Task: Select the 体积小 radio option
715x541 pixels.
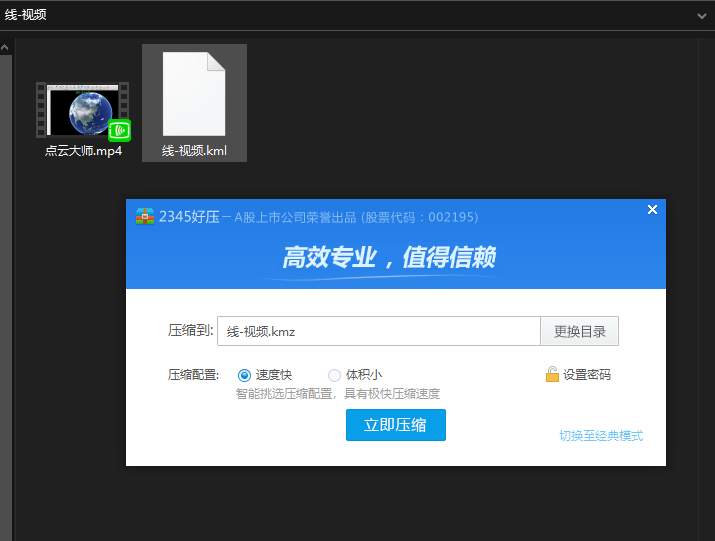Action: tap(334, 375)
